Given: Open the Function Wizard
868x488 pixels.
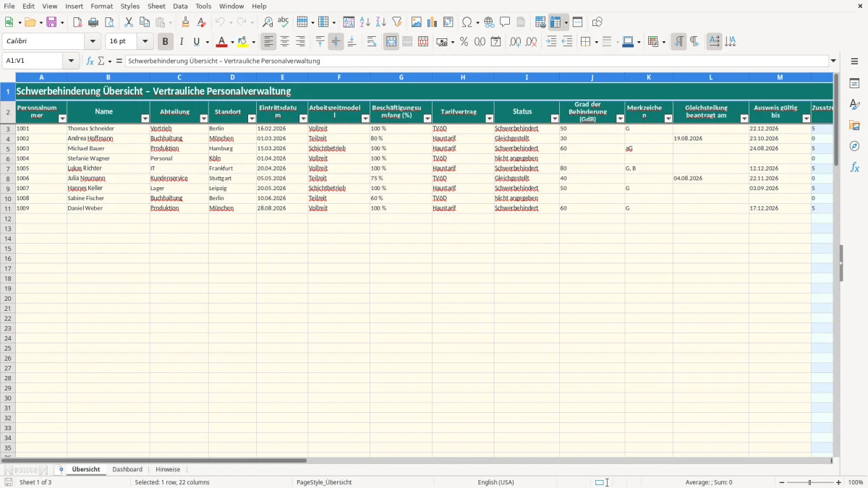Looking at the screenshot, I should click(x=90, y=61).
